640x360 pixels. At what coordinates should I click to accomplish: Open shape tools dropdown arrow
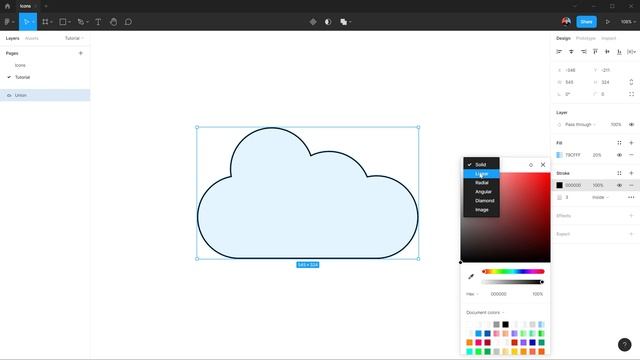point(69,22)
